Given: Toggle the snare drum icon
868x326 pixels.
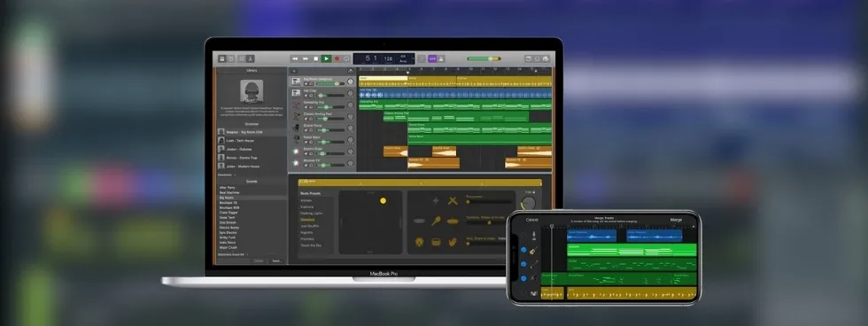Looking at the screenshot, I should (x=436, y=242).
